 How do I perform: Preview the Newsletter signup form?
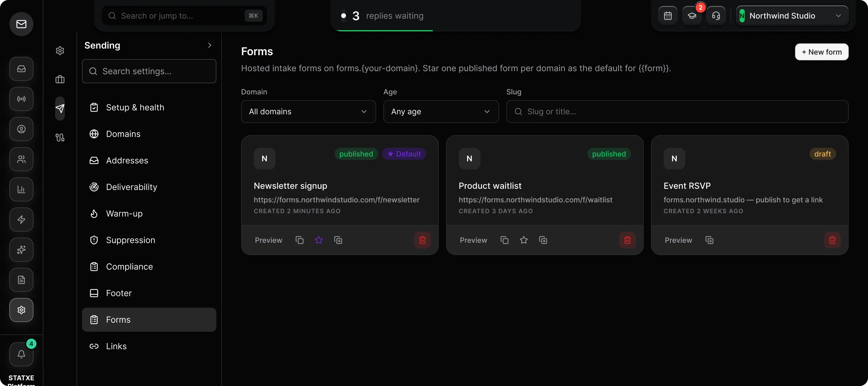(268, 240)
